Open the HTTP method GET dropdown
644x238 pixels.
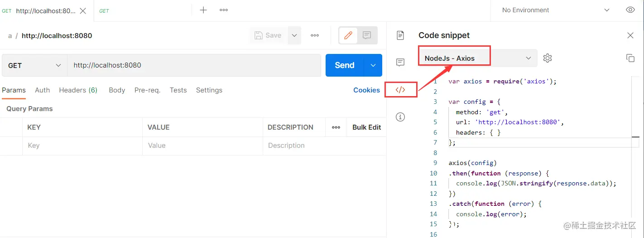35,65
